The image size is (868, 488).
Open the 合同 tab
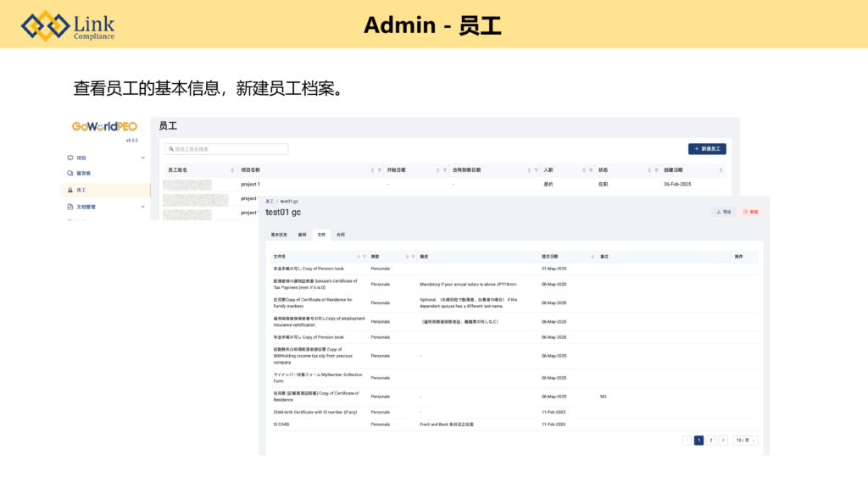pyautogui.click(x=340, y=234)
